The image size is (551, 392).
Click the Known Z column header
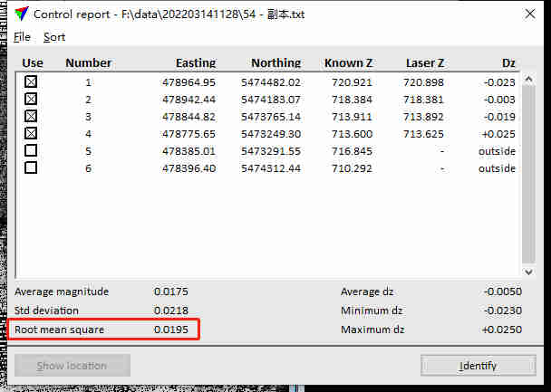348,63
